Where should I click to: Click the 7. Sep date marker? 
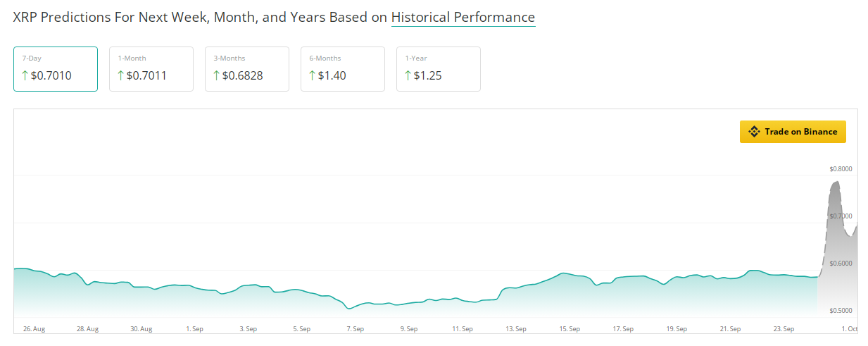354,328
